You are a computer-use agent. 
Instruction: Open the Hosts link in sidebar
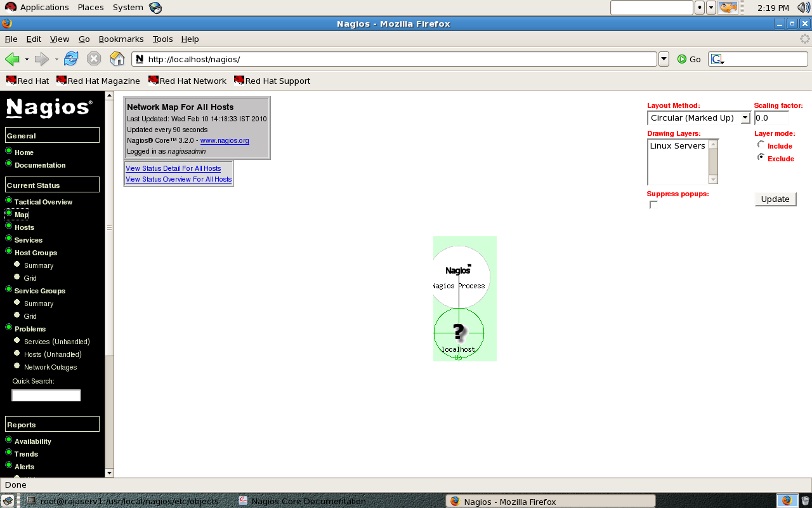pos(24,227)
